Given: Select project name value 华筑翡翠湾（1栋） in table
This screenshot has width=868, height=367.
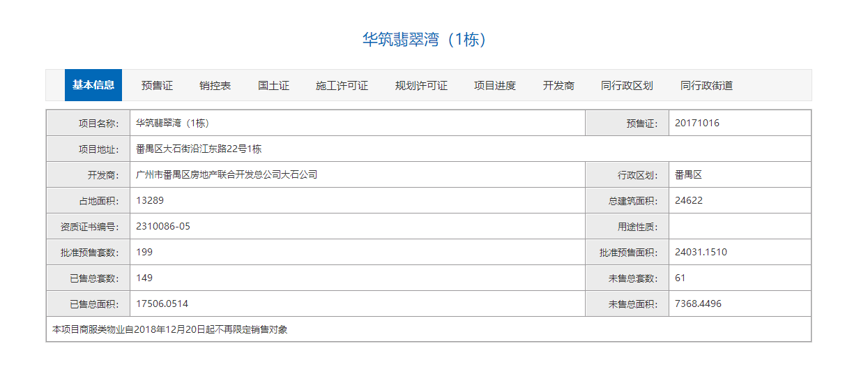Looking at the screenshot, I should [173, 123].
